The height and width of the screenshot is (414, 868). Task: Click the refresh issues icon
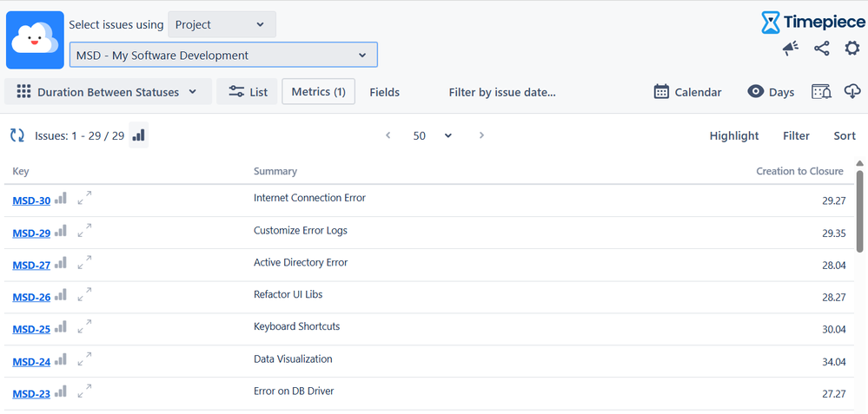(17, 135)
